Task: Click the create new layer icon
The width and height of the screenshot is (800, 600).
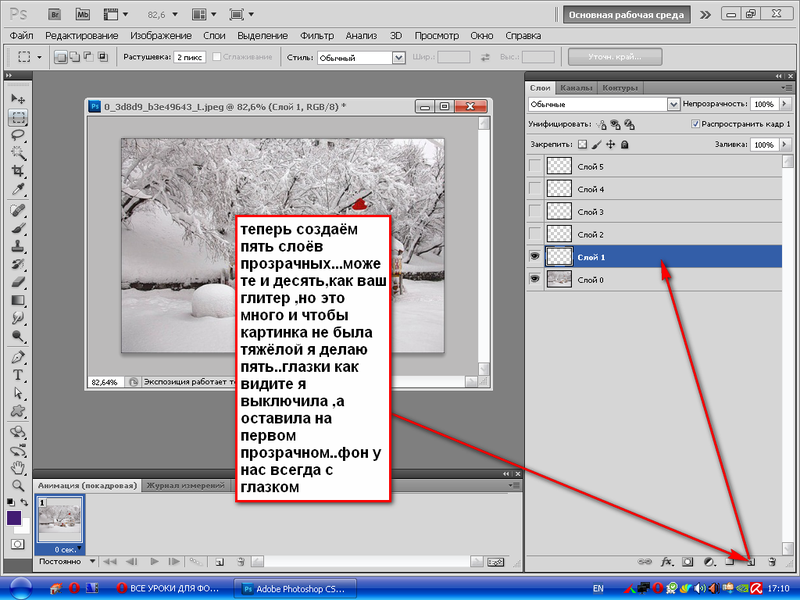Action: [751, 562]
